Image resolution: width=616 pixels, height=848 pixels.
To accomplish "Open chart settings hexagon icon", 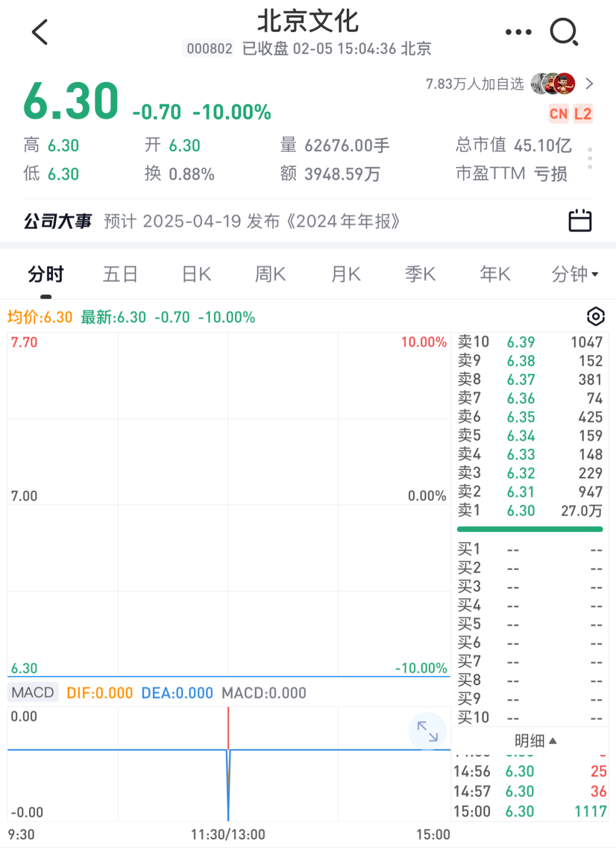I will (595, 317).
